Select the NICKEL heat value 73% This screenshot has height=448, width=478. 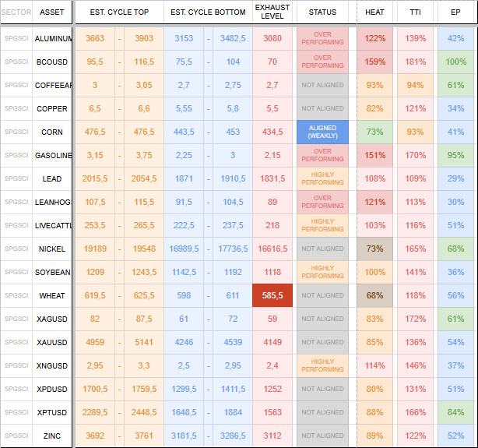(374, 249)
